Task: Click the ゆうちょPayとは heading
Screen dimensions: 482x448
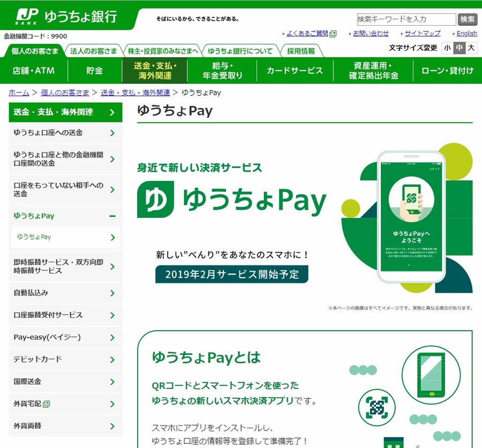Action: point(206,358)
